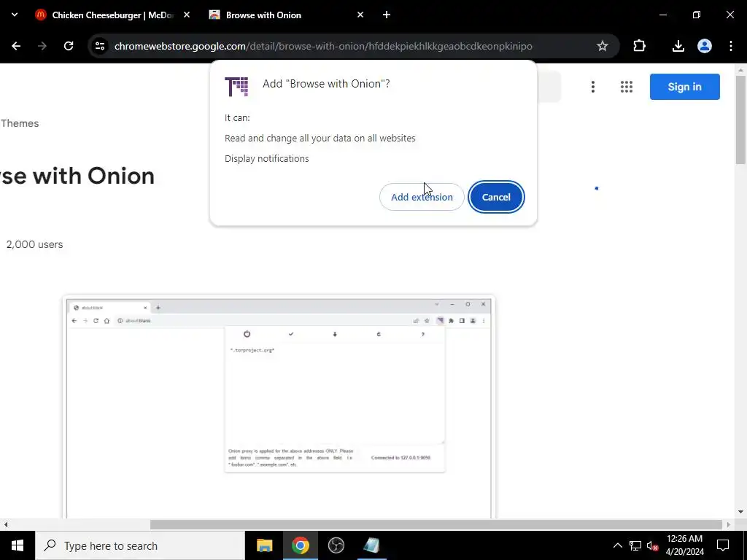
Task: Open the Downloads icon in toolbar
Action: (x=678, y=46)
